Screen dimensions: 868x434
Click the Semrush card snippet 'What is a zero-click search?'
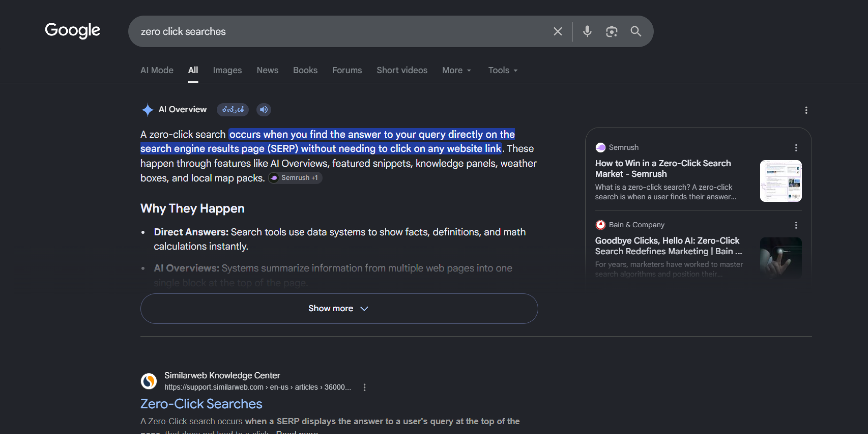point(665,192)
